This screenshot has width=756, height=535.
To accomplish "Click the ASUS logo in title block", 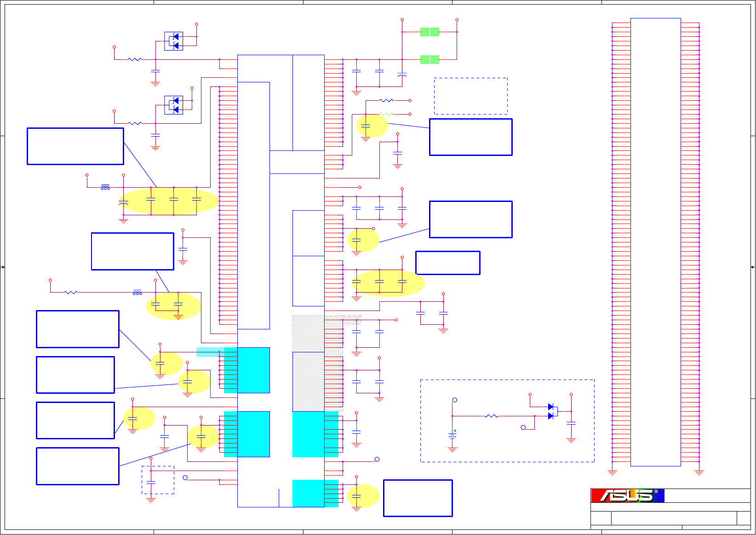I will 627,495.
